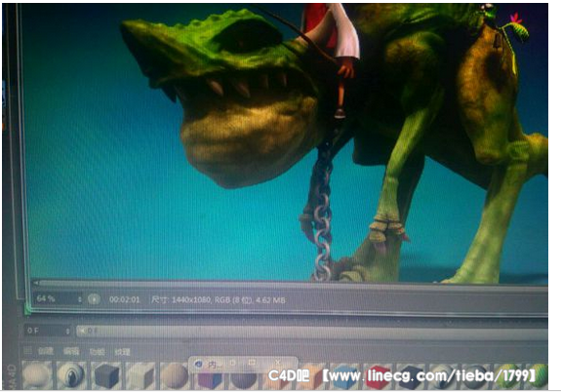Click the Material Manager grip icon left of 创建
The image size is (561, 392).
point(27,351)
